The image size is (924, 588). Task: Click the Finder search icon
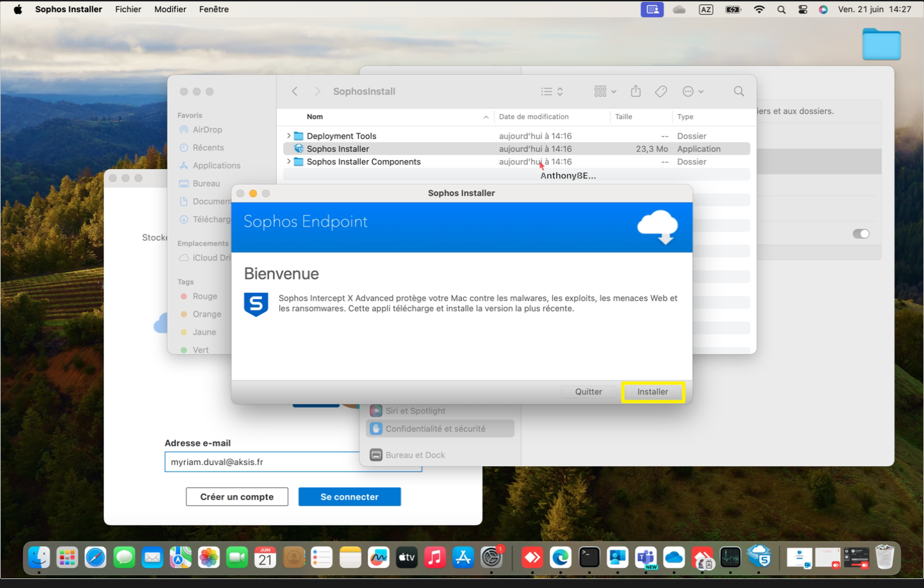739,92
